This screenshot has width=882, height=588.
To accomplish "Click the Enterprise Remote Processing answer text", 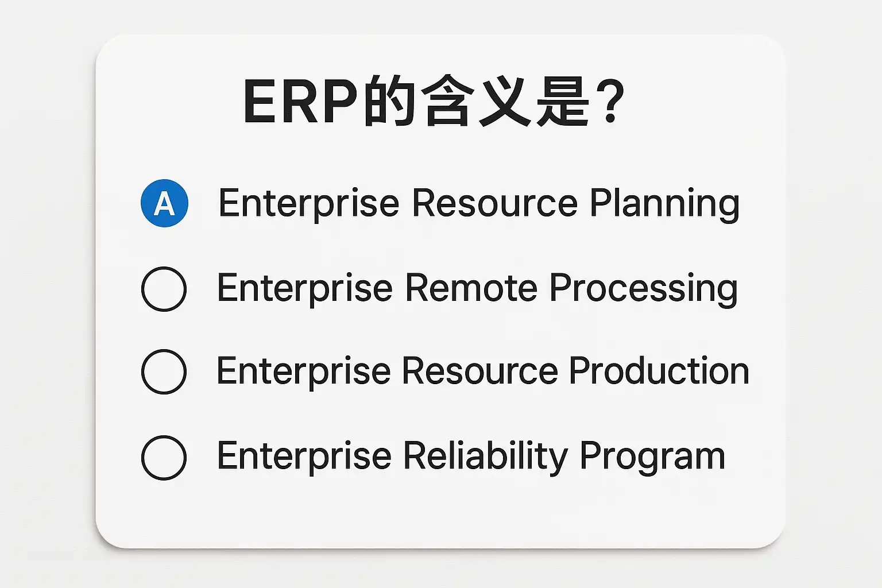I will tap(477, 288).
